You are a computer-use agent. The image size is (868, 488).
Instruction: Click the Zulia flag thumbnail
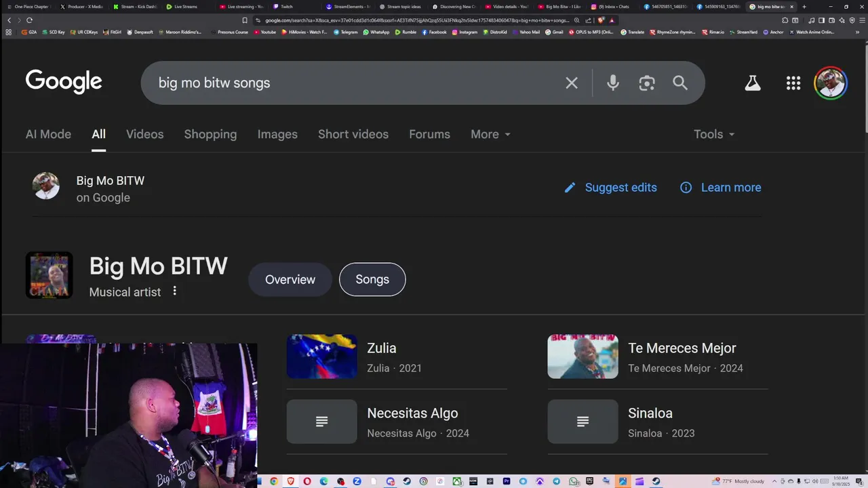(321, 357)
